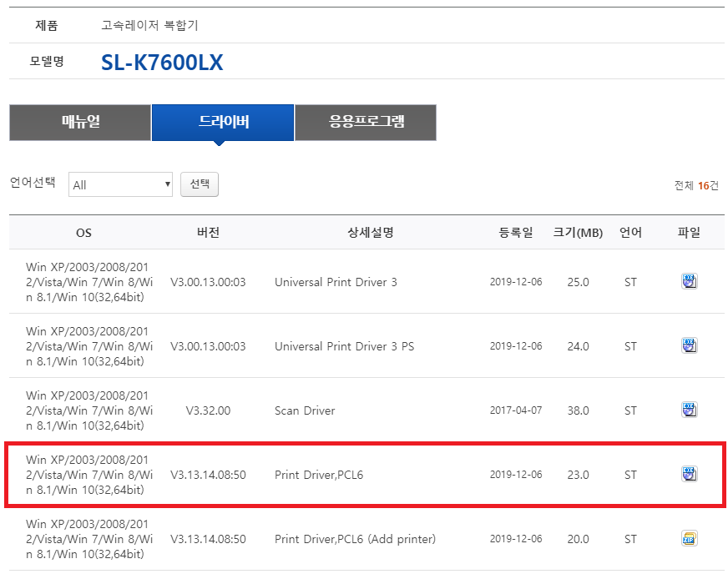Click the 고속레이저 복합기 product text
The width and height of the screenshot is (728, 574).
click(x=149, y=25)
